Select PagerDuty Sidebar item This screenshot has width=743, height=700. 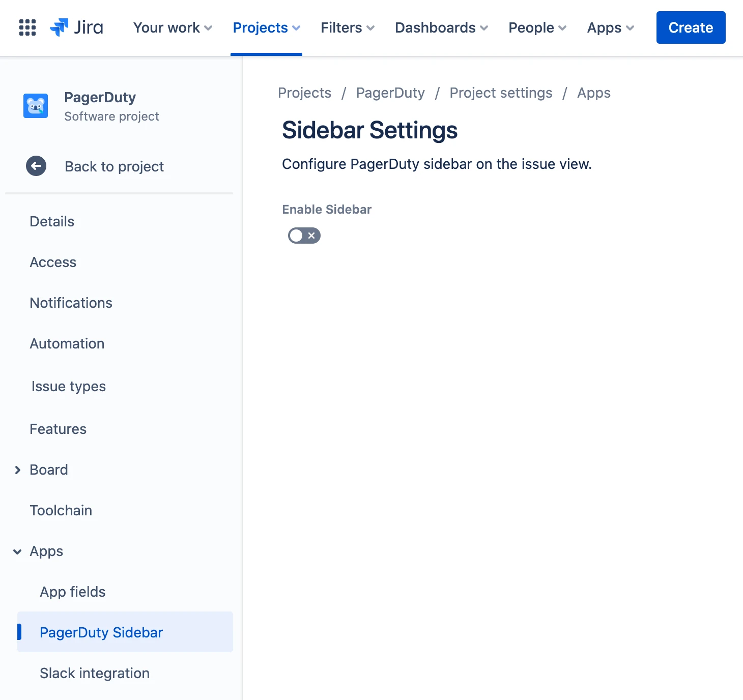125,632
